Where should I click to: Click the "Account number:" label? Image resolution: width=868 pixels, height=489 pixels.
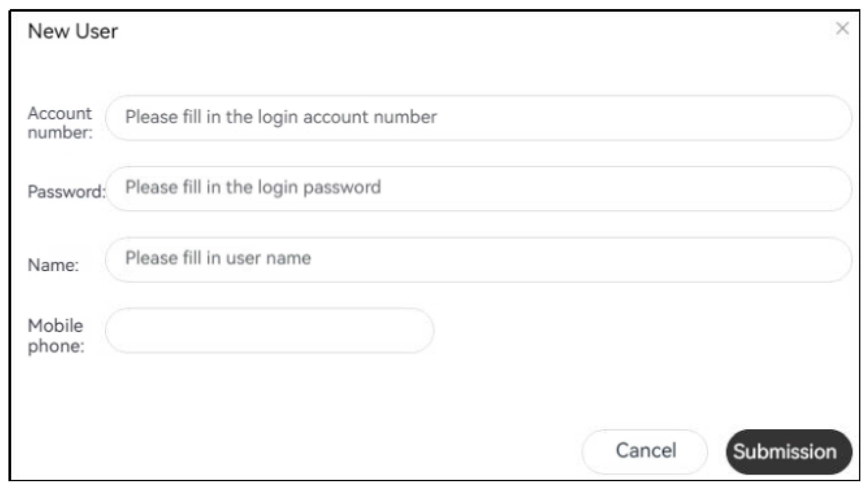click(60, 123)
